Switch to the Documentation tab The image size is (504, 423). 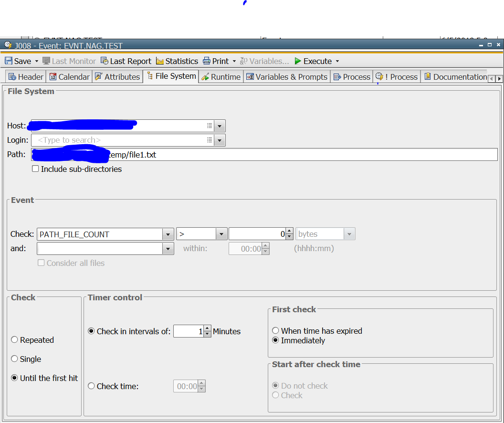coord(455,77)
